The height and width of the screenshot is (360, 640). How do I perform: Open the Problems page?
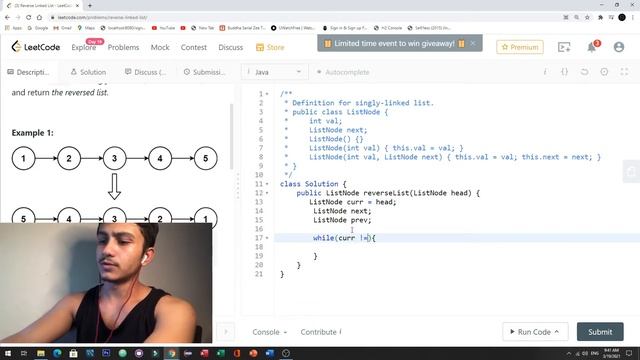coord(123,47)
